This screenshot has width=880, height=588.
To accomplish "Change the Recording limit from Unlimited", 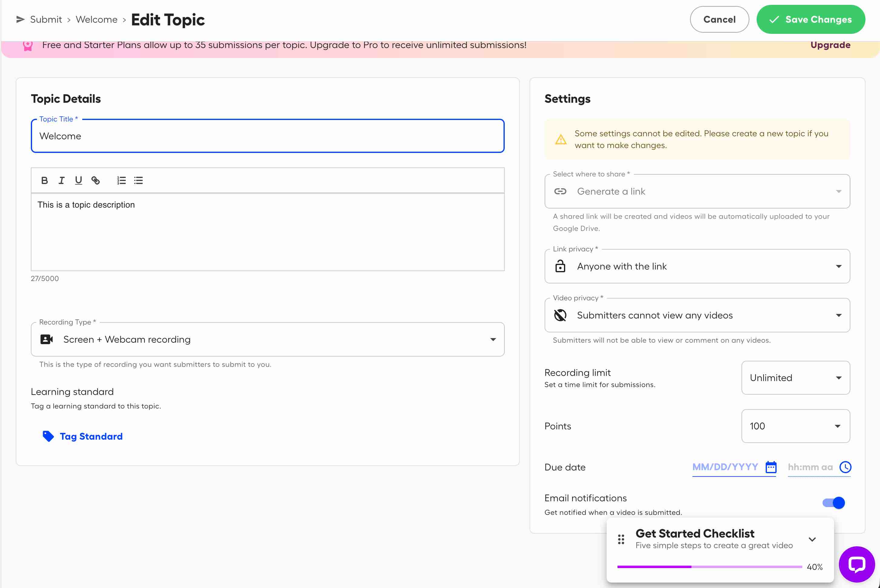I will pos(795,378).
